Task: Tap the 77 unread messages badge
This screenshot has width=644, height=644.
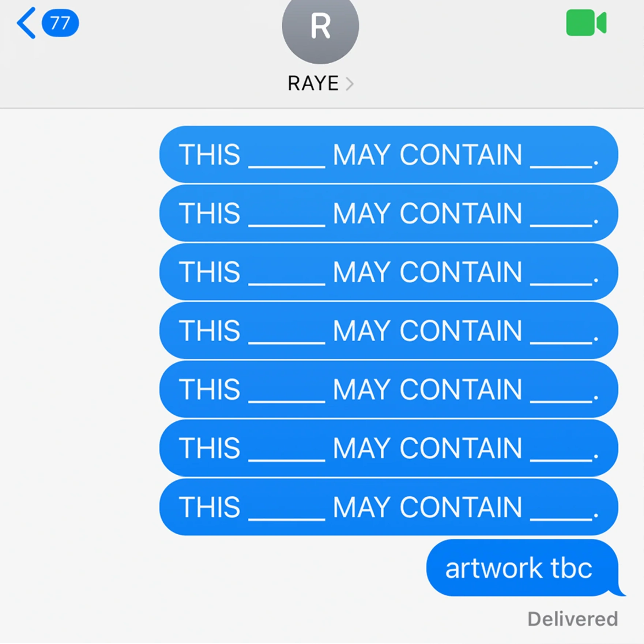Action: (60, 23)
